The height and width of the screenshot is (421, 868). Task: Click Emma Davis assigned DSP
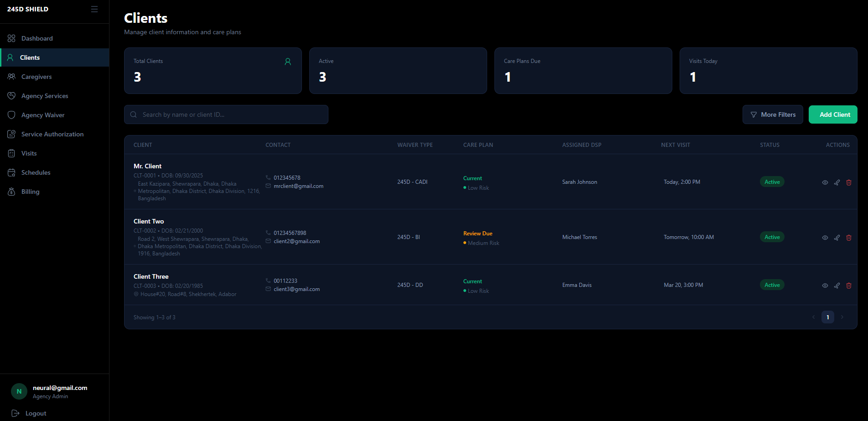(x=577, y=285)
